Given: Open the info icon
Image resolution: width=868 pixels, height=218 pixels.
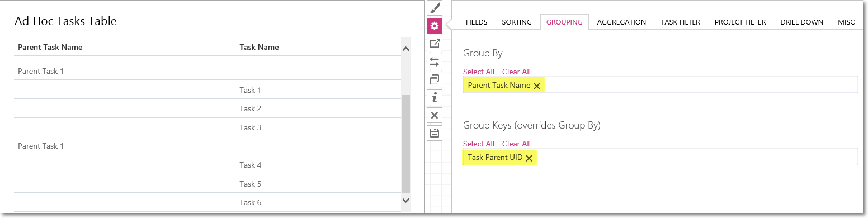Looking at the screenshot, I should coord(435,97).
